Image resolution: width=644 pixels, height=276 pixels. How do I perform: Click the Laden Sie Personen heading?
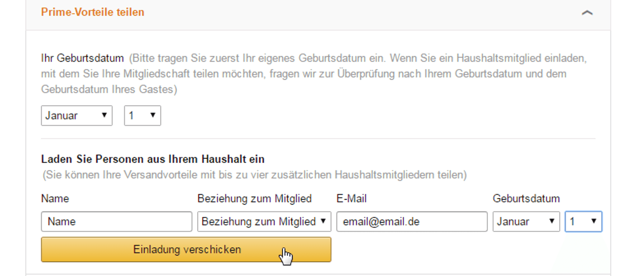[x=153, y=159]
